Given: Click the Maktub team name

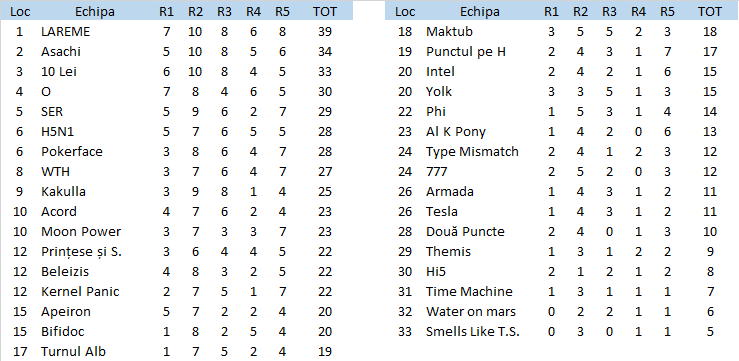Looking at the screenshot, I should pos(449,32).
